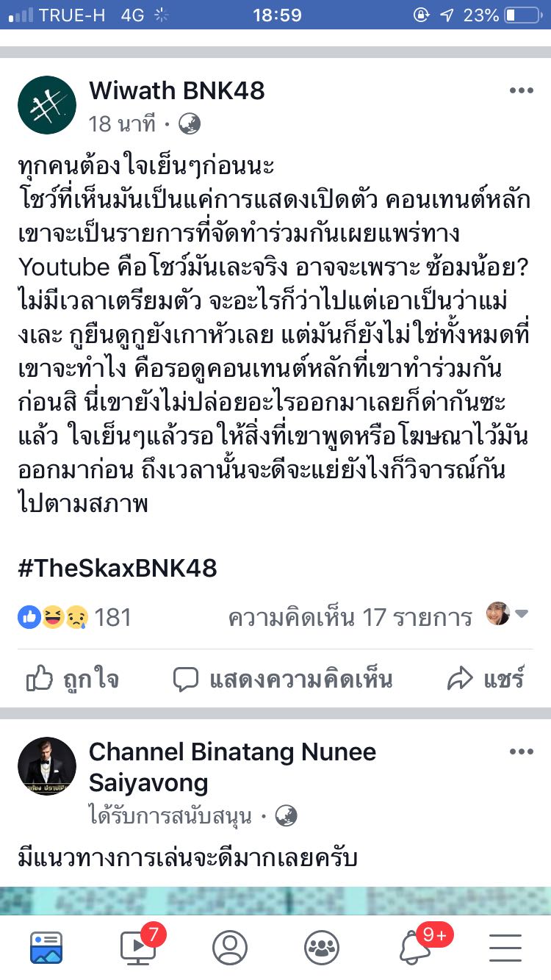Open ความคิดเห็น 17 รายการ comments
This screenshot has height=980, width=551.
[350, 617]
